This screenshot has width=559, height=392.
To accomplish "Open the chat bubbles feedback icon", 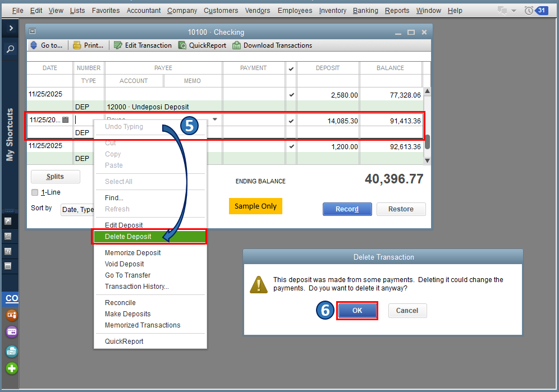I will pyautogui.click(x=502, y=11).
